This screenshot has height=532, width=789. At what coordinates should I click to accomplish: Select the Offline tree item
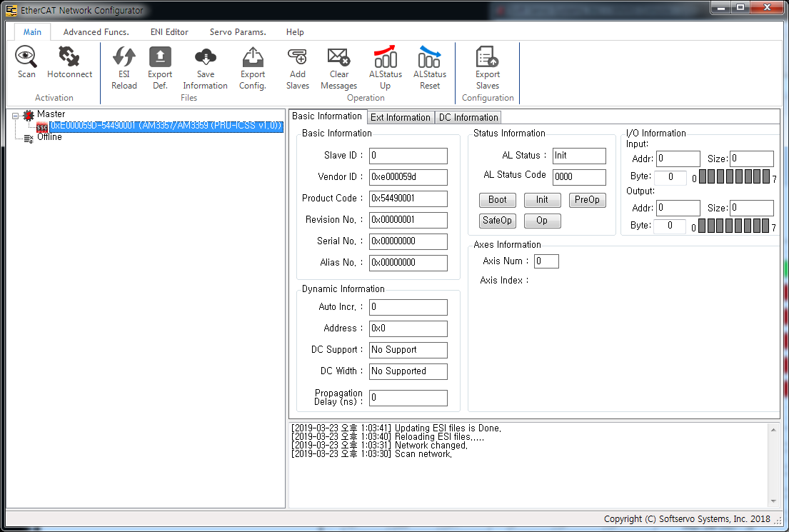coord(49,137)
